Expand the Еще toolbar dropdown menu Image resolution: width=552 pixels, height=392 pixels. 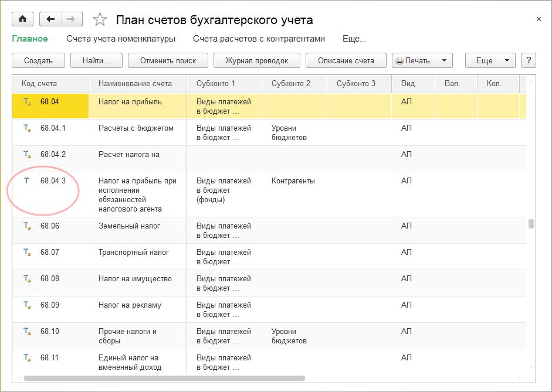tap(490, 60)
